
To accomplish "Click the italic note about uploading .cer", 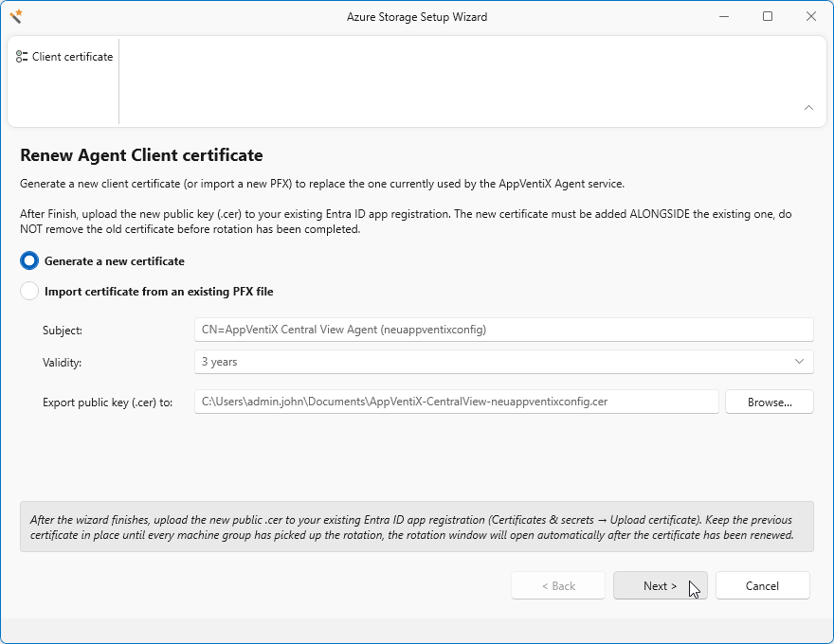I will click(416, 527).
